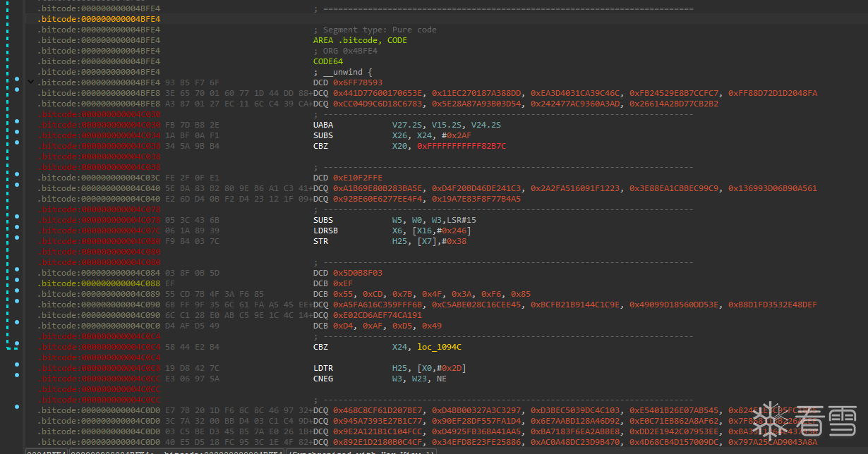Select the STR mnemonic
Screen dimensions: 868x454
tap(320, 241)
